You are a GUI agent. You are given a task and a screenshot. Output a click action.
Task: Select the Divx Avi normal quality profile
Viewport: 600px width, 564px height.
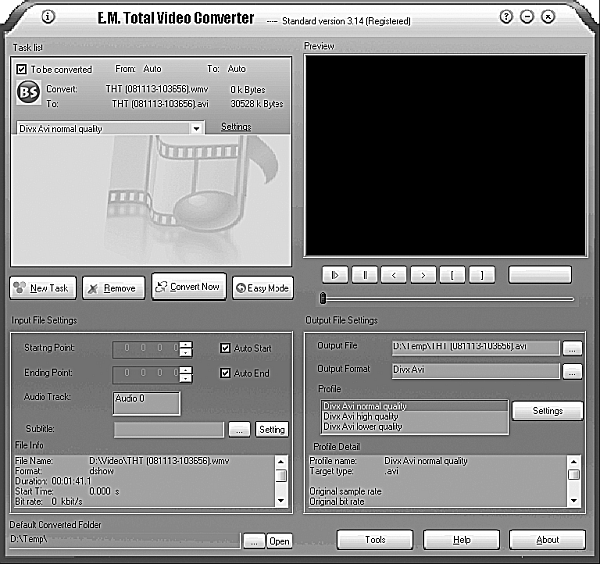pyautogui.click(x=415, y=406)
